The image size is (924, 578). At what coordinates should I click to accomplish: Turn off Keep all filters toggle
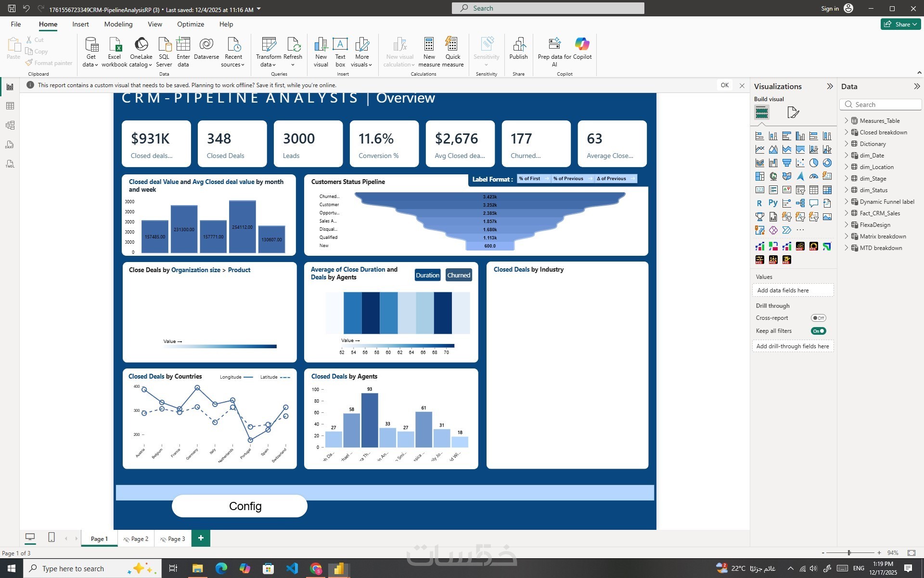[818, 331]
